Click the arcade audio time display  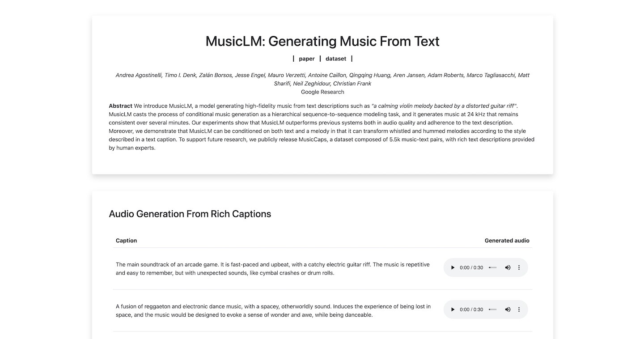pyautogui.click(x=471, y=267)
